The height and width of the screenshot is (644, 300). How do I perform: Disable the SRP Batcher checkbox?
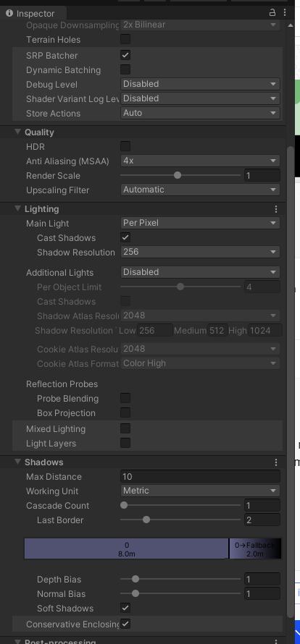click(125, 54)
